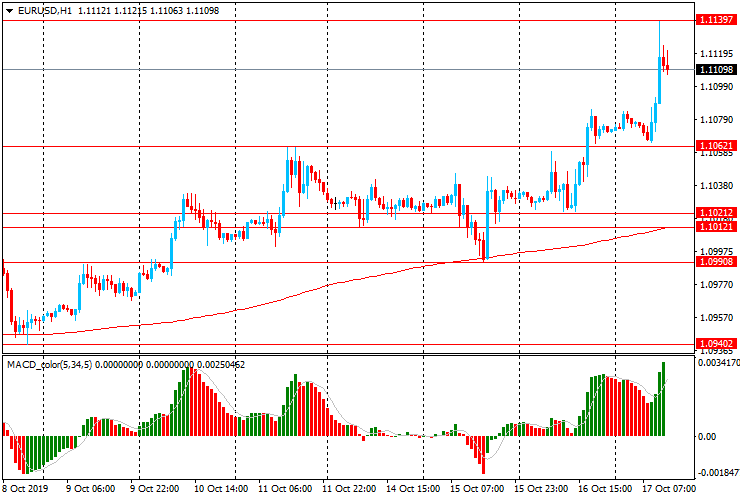Click the 1.09570 price scale value
740x500 pixels.
click(716, 318)
